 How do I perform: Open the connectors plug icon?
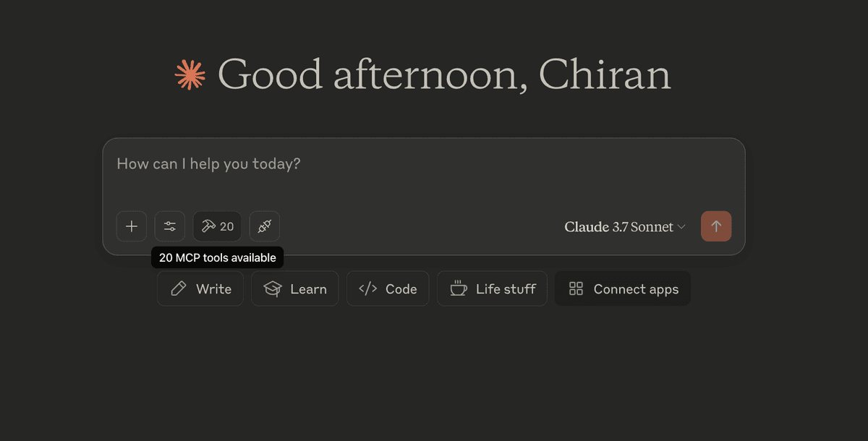coord(265,226)
